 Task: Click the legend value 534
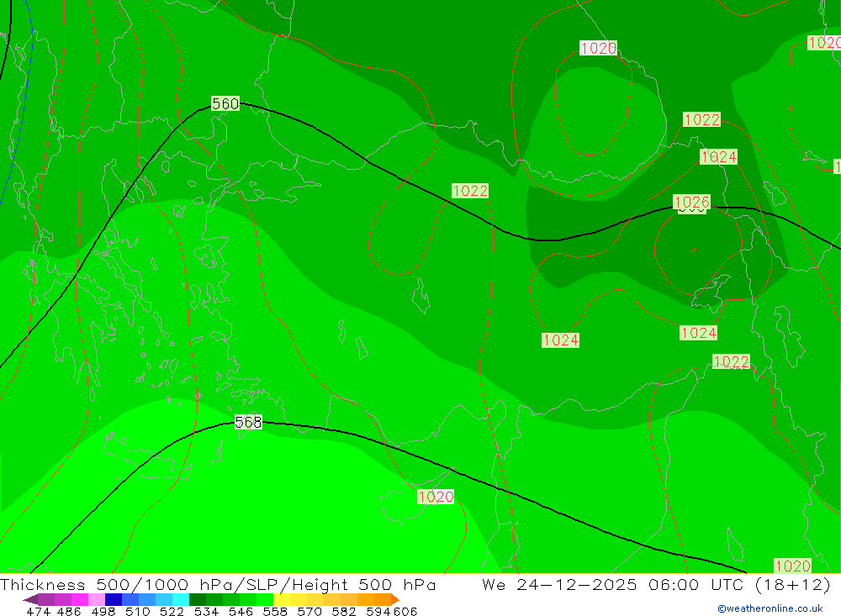tap(206, 611)
